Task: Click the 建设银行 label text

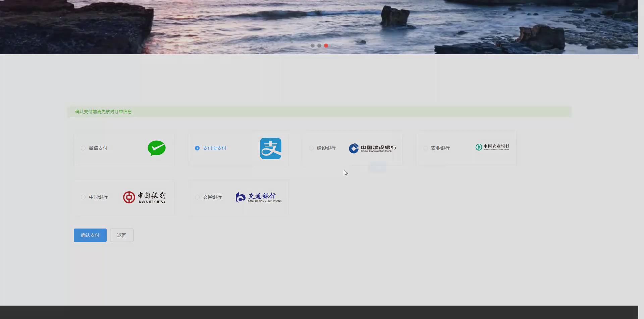Action: [x=326, y=148]
